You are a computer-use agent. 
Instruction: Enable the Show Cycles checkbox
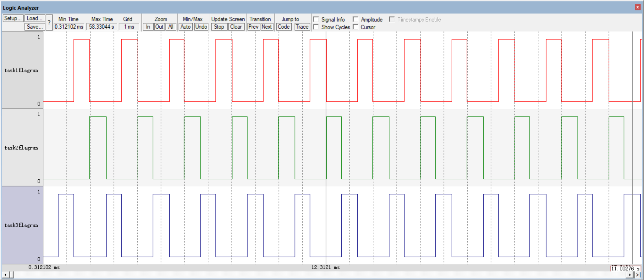pos(316,27)
